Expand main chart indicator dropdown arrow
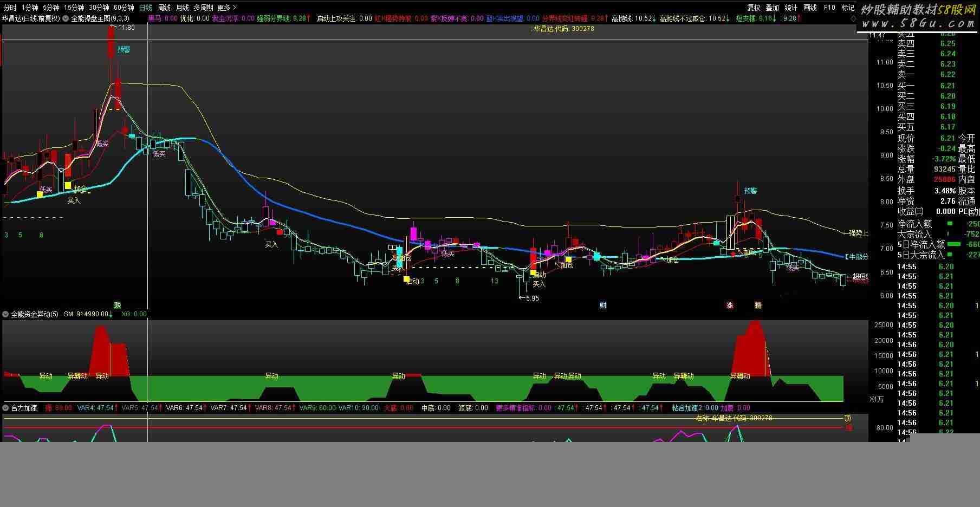This screenshot has height=507, width=980. click(66, 18)
